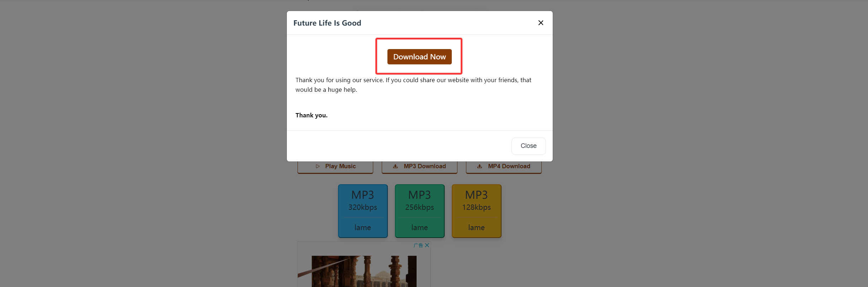Open the MP4 Download option
The height and width of the screenshot is (287, 868).
(x=504, y=166)
